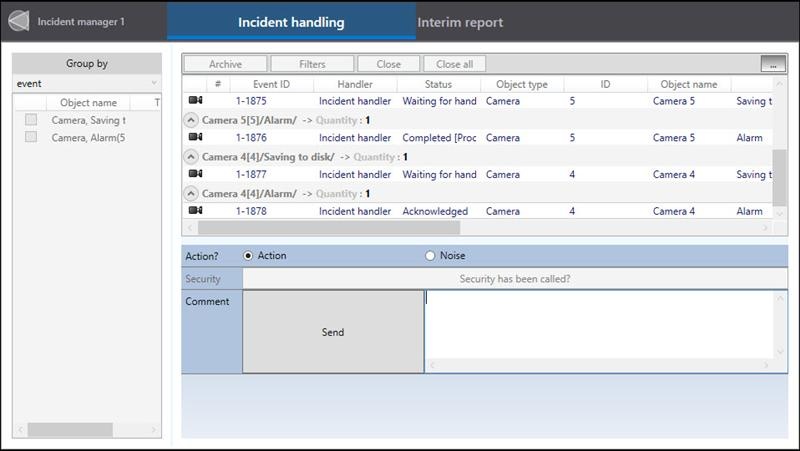Image resolution: width=800 pixels, height=451 pixels.
Task: Collapse Camera 4[4]/Saving to disk/ group
Action: [x=191, y=157]
